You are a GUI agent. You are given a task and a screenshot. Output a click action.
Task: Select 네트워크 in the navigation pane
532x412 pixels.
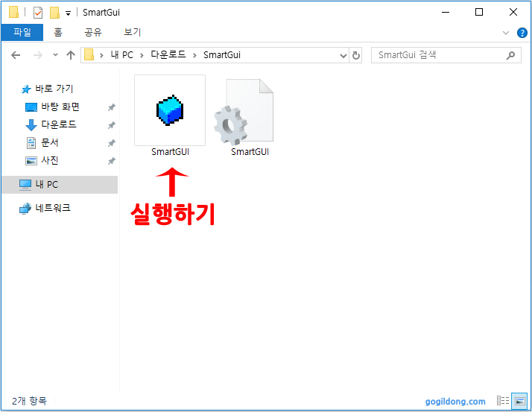click(x=45, y=208)
